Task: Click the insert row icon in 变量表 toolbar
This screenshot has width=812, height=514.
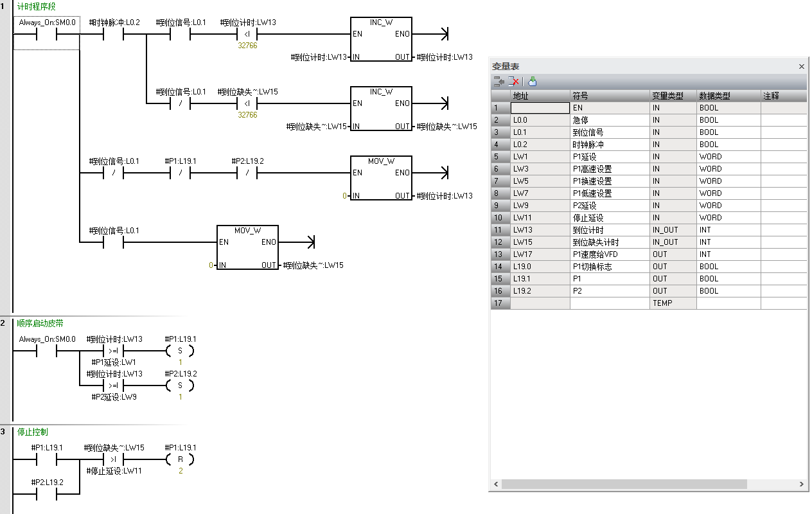Action: 499,82
